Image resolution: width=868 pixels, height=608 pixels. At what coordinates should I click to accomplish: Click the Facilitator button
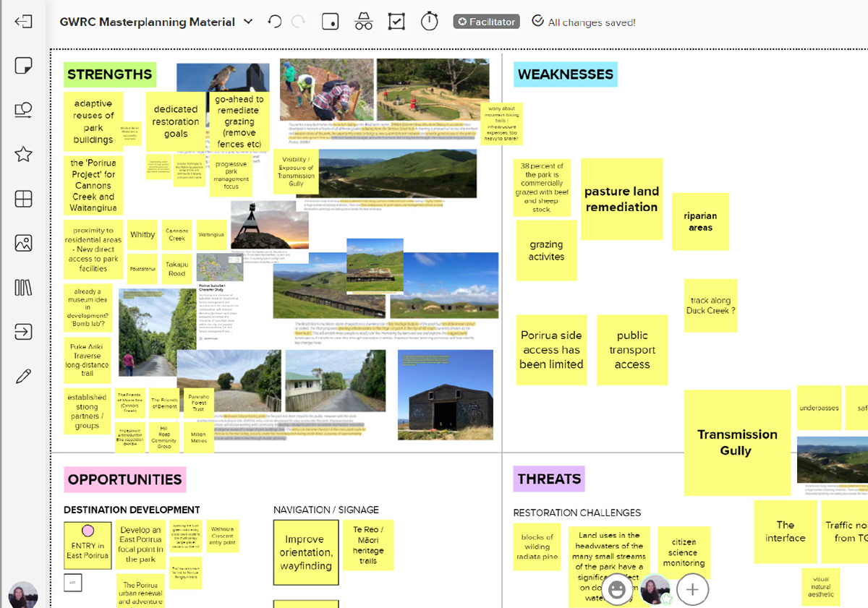(x=487, y=22)
